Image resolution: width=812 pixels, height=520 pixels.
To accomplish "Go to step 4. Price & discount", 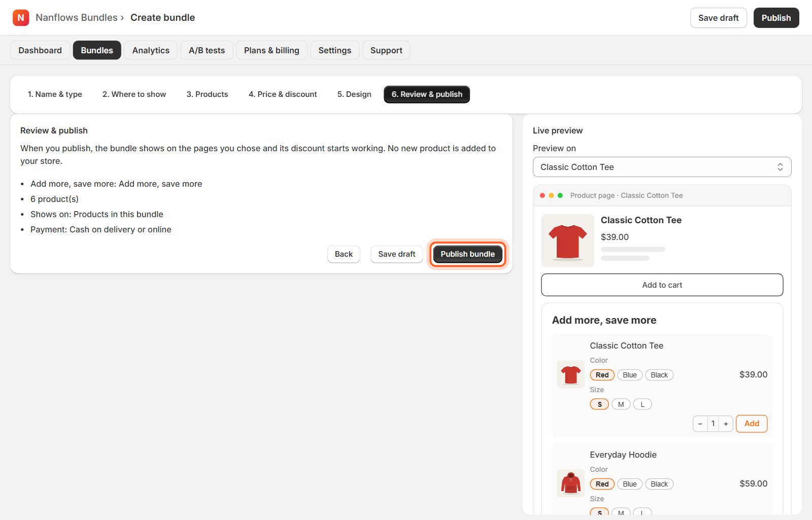I will click(283, 94).
